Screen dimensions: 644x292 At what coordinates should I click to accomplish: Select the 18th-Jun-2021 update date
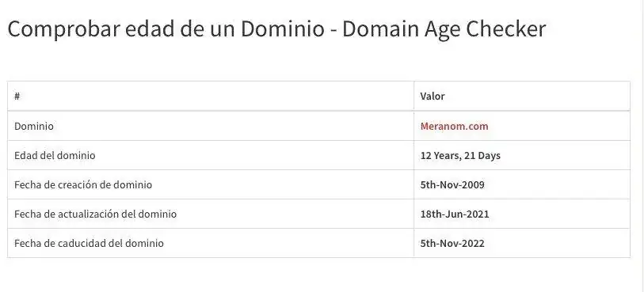455,214
